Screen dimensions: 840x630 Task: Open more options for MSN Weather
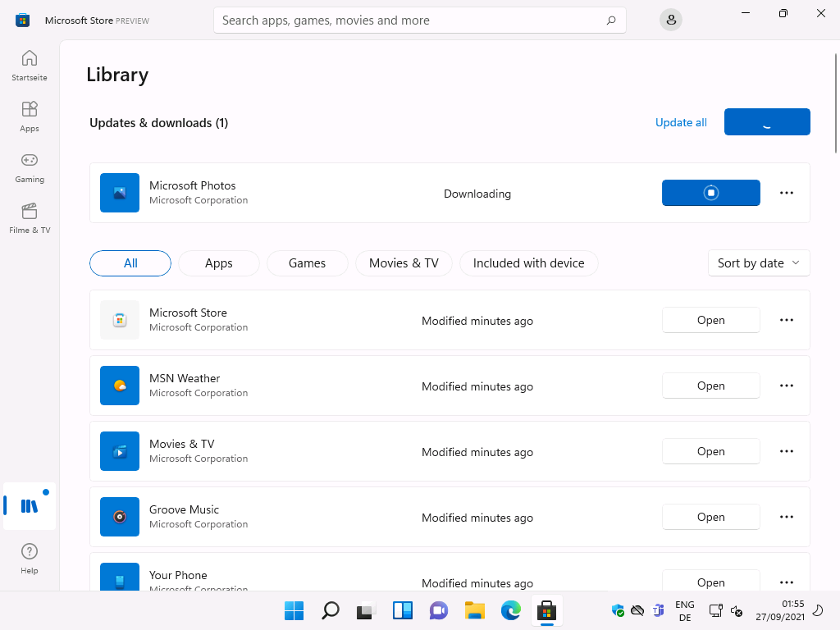coord(787,386)
